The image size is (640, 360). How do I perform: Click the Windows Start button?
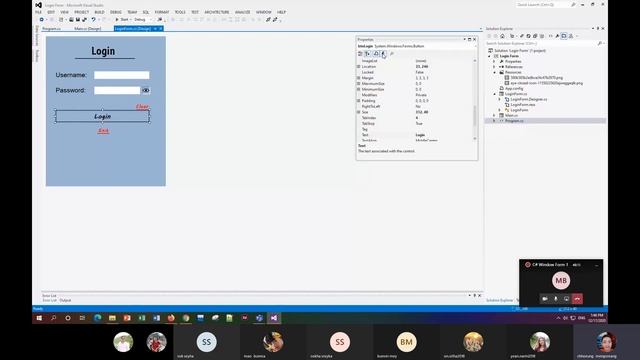pos(39,318)
